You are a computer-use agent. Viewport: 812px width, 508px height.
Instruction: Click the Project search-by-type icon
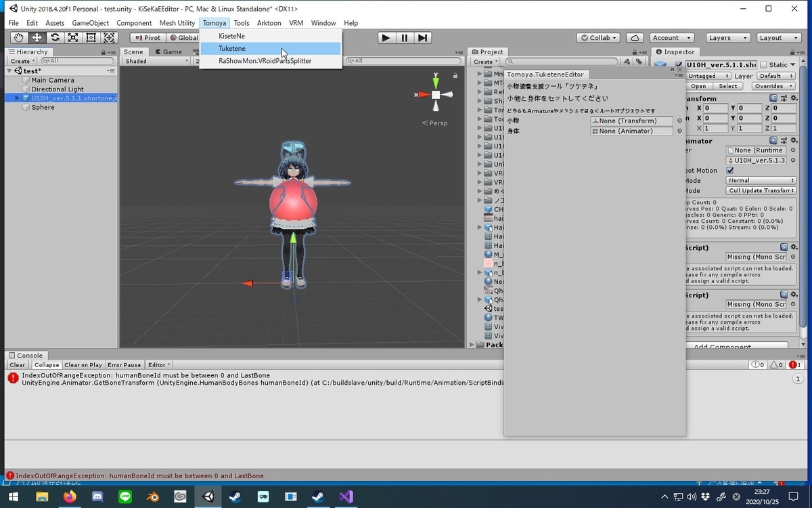tap(628, 61)
